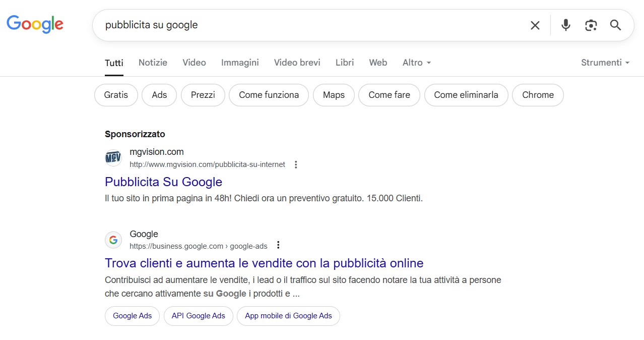644x340 pixels.
Task: Open three-dot menu beside mgvision.com URL
Action: tap(296, 164)
